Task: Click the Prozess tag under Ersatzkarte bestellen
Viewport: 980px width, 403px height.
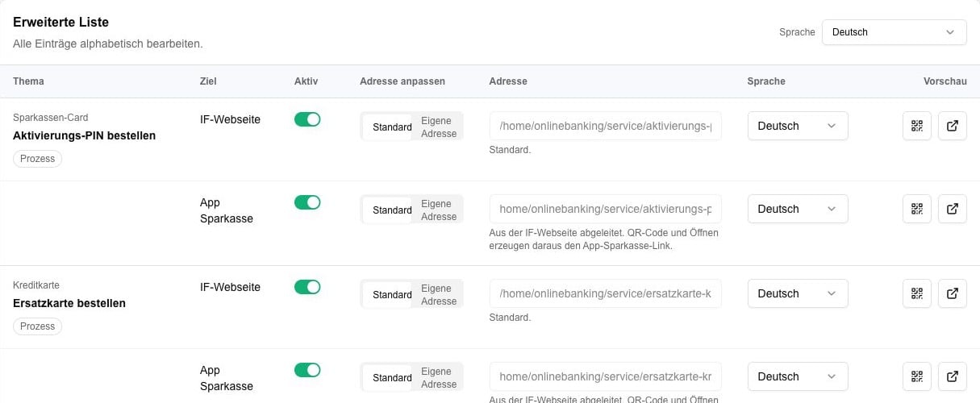Action: pos(37,326)
